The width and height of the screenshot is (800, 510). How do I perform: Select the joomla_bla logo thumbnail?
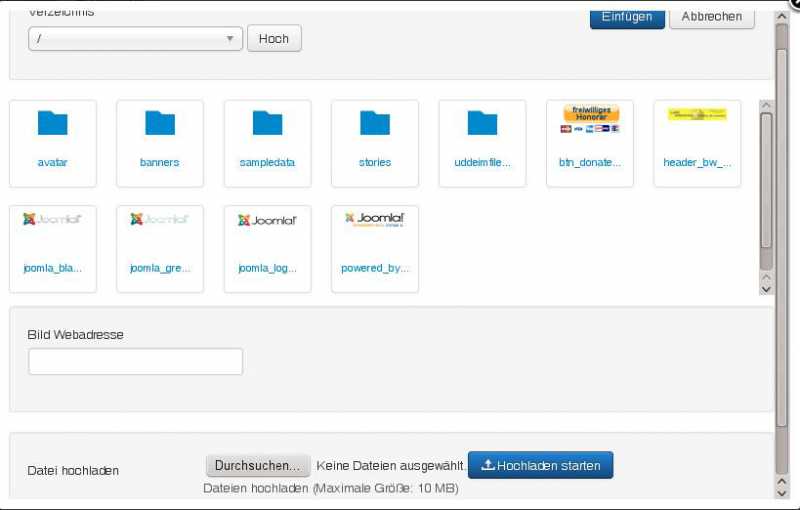(x=52, y=221)
